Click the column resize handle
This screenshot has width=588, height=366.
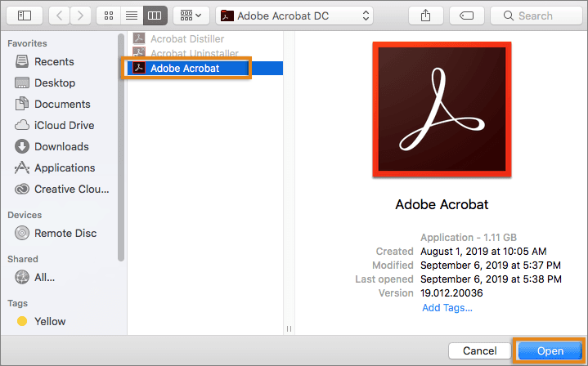(289, 328)
